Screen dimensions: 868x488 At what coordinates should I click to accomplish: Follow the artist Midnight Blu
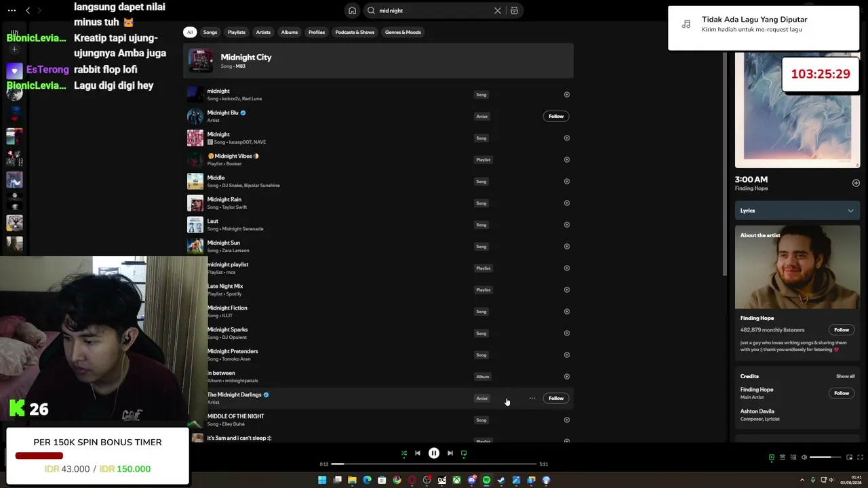point(556,117)
